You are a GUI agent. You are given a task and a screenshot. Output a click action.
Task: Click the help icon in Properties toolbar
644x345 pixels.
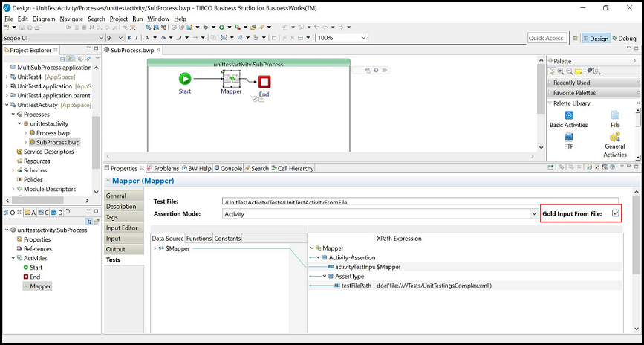[612, 167]
